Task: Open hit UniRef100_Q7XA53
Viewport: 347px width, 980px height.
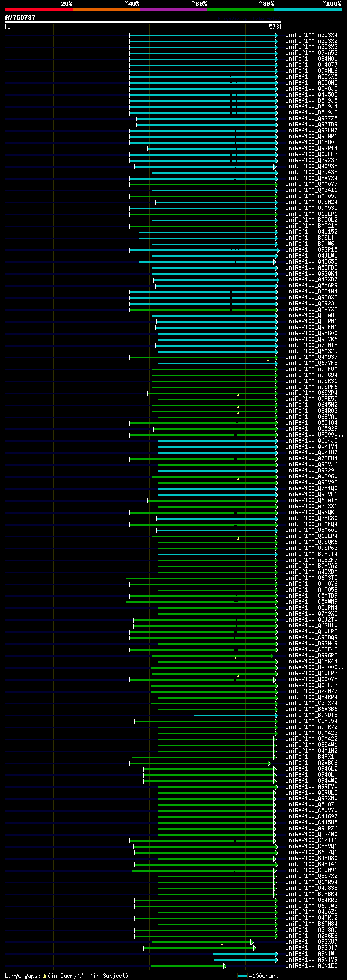Action: [311, 53]
